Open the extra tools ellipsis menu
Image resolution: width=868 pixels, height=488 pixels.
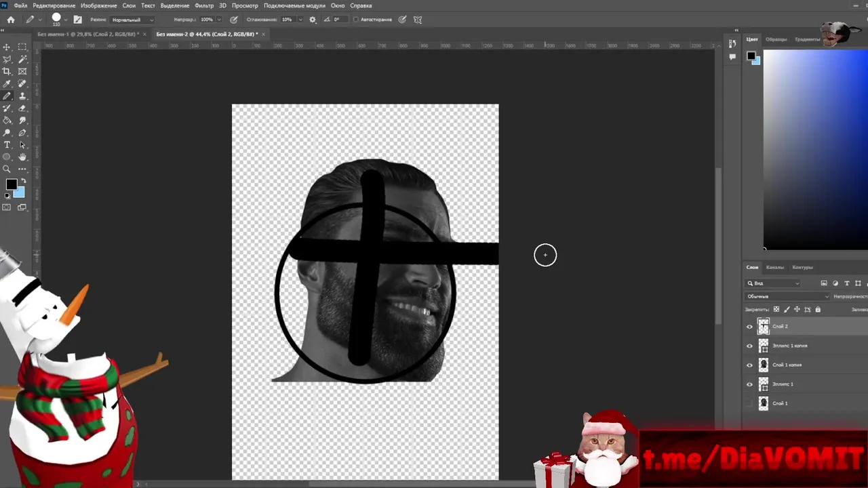(22, 169)
